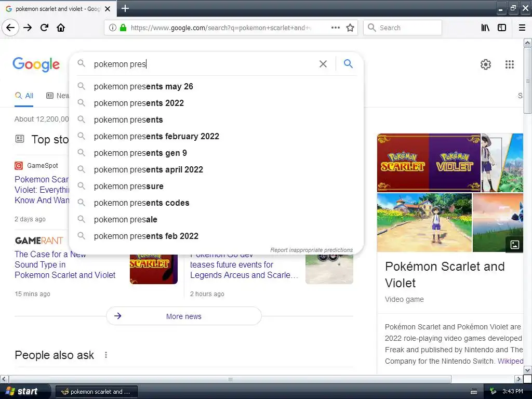
Task: Click horizontal scrollbar left arrow
Action: [x=4, y=379]
